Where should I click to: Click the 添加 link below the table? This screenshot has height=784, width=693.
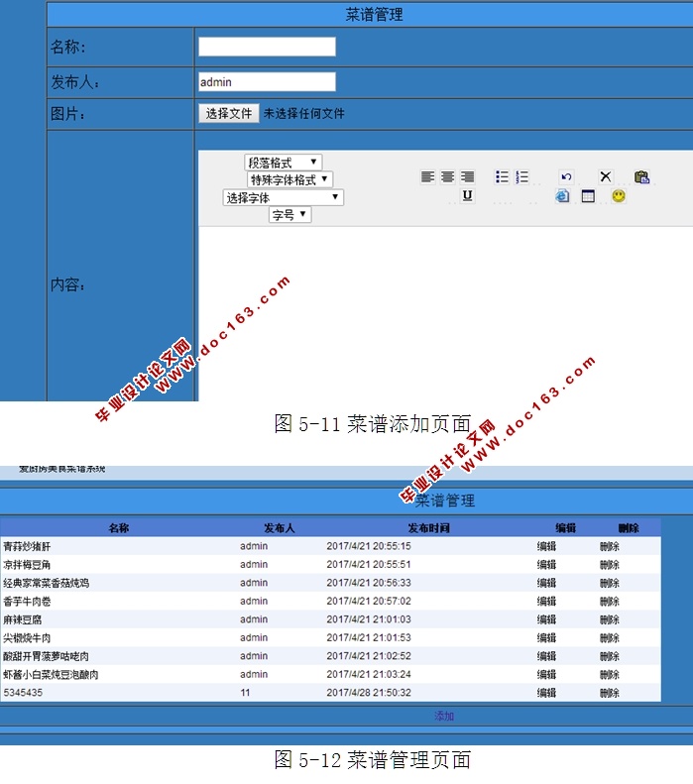pyautogui.click(x=444, y=716)
